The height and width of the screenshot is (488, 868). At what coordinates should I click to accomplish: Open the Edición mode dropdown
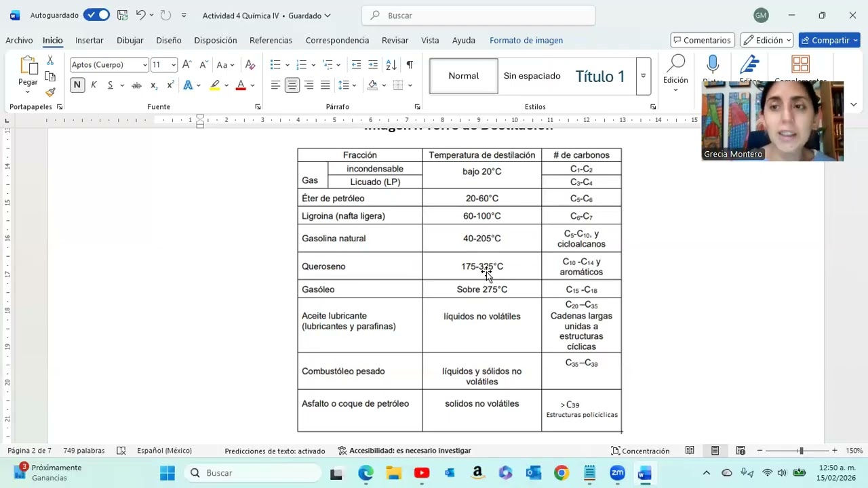(x=768, y=40)
